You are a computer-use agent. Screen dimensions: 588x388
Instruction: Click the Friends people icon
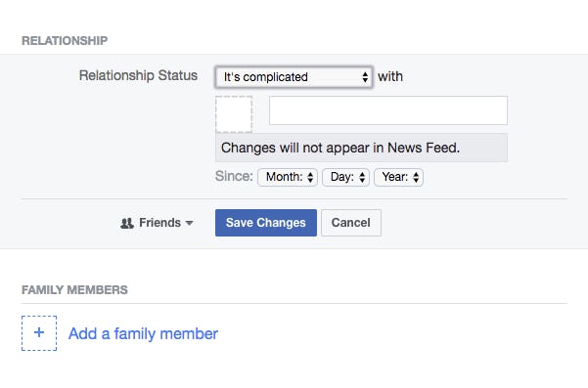click(x=127, y=224)
